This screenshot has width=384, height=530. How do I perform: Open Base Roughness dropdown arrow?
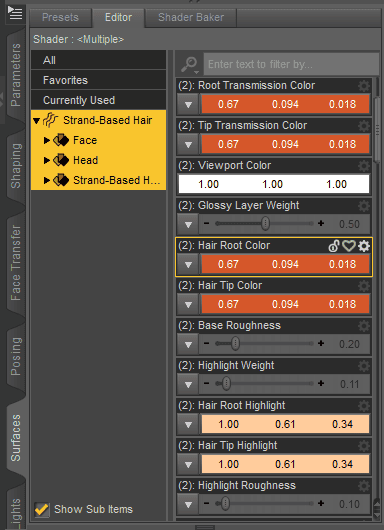pyautogui.click(x=188, y=344)
